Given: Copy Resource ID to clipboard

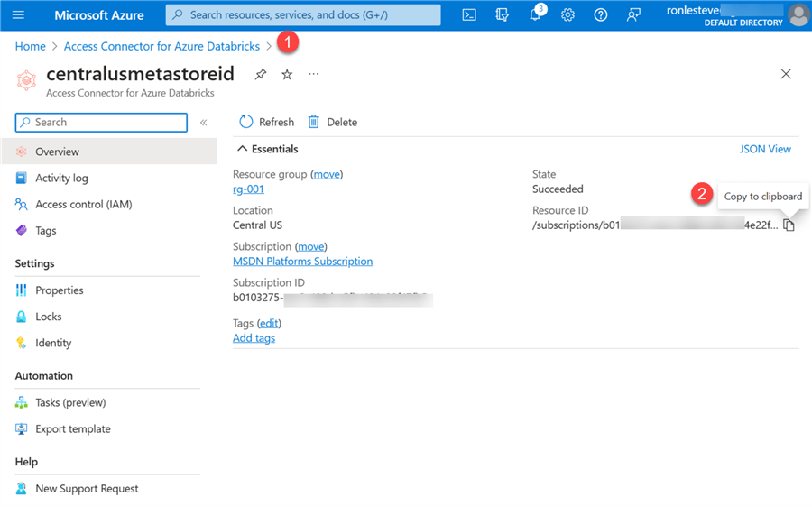Looking at the screenshot, I should click(x=789, y=225).
